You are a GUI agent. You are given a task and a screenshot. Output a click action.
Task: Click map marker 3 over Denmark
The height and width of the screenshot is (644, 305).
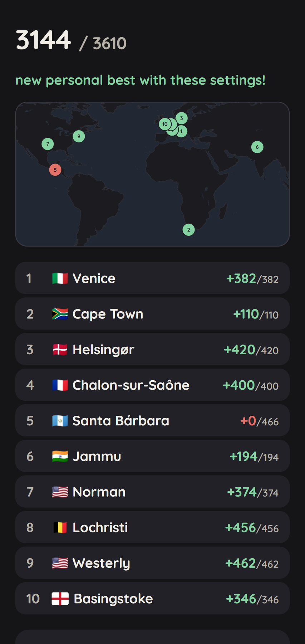coord(181,118)
